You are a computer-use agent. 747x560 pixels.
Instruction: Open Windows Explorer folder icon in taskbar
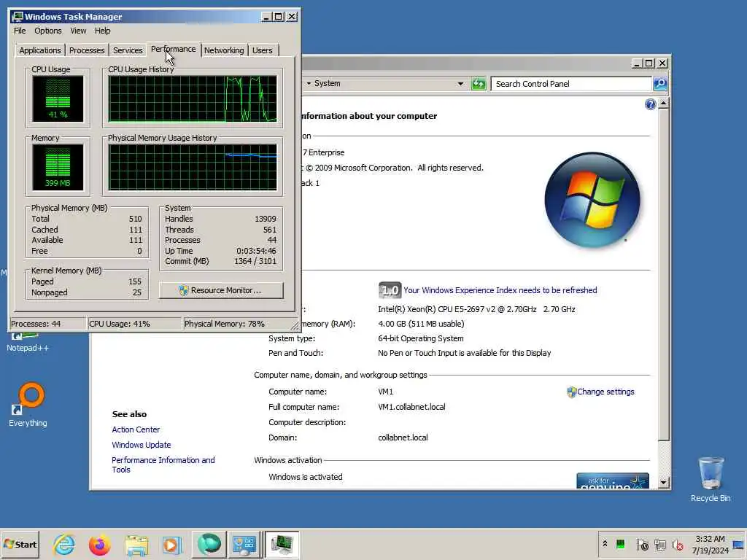[136, 545]
